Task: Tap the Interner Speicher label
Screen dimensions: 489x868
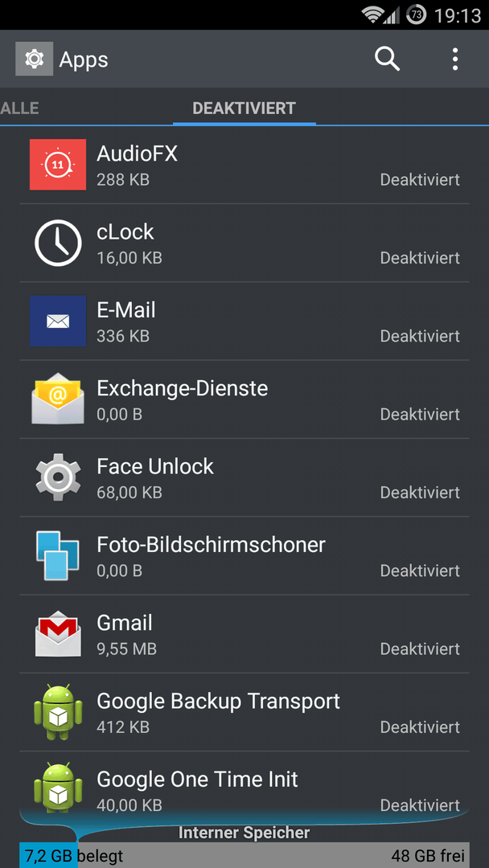Action: click(x=244, y=832)
